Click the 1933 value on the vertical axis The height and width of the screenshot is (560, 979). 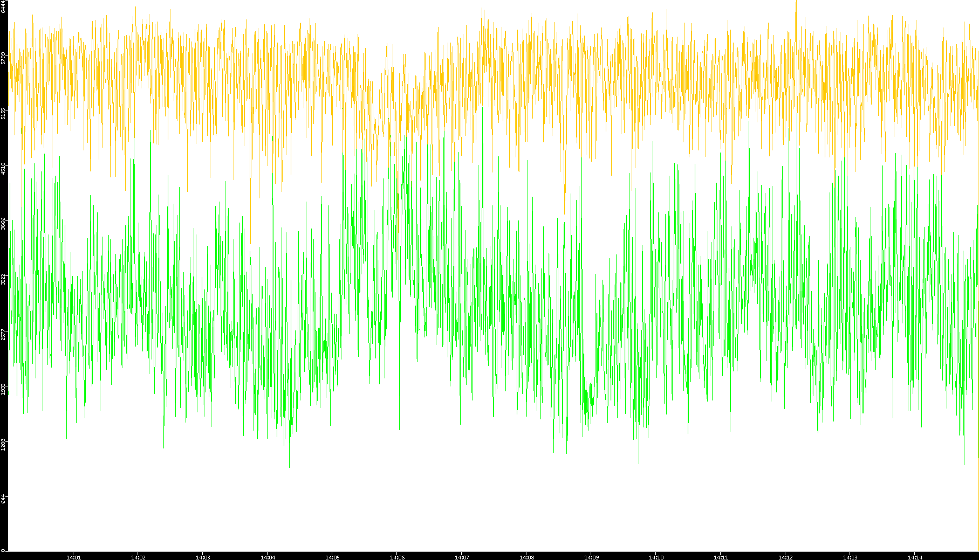click(3, 389)
